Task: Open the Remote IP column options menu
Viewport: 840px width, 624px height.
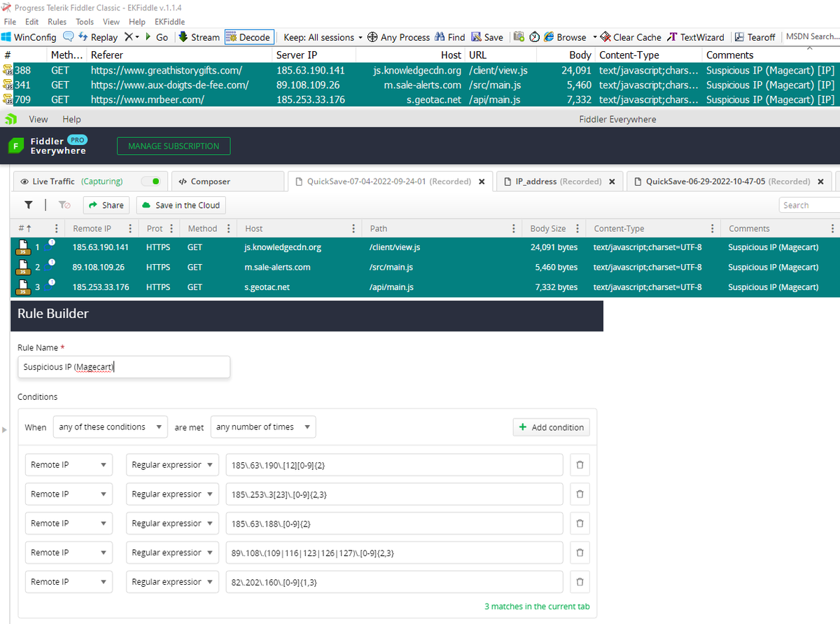Action: tap(130, 228)
